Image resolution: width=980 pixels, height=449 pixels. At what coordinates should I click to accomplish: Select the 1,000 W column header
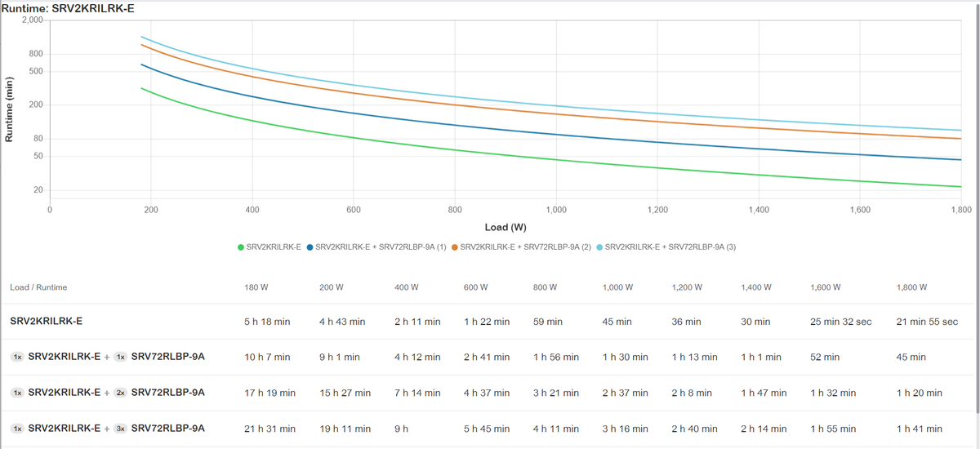[x=618, y=287]
